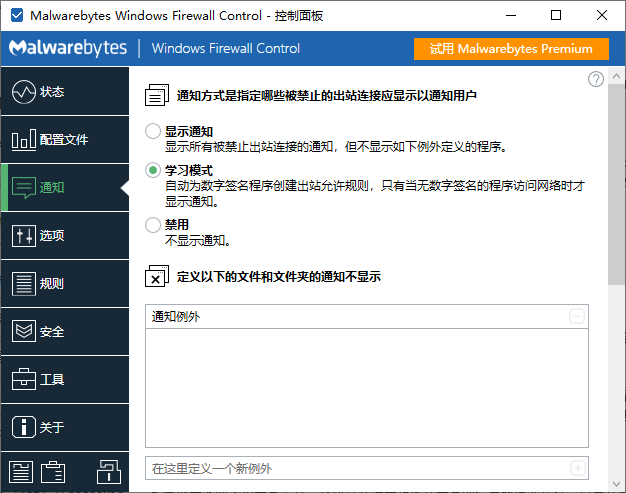Open the 关于 (About) sidebar tab
Viewport: 626px width, 493px height.
(x=65, y=427)
